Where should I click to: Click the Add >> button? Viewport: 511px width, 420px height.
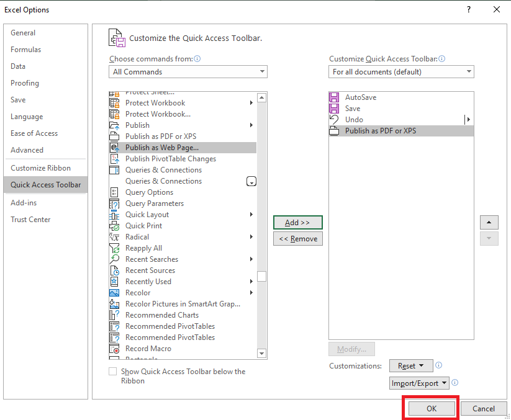298,222
